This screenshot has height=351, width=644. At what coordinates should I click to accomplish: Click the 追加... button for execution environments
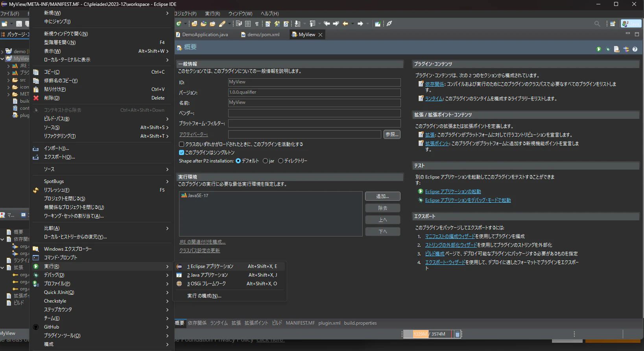(383, 196)
